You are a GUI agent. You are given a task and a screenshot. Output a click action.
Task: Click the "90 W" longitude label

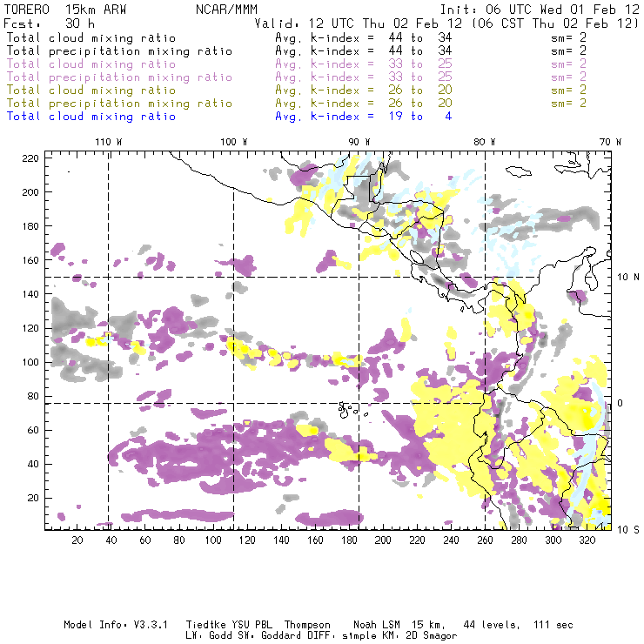(359, 142)
